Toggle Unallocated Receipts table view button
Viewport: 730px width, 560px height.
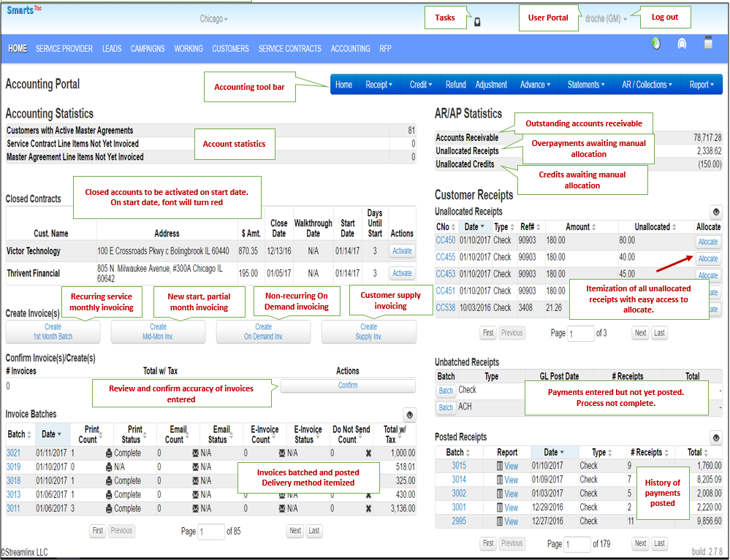pos(715,212)
